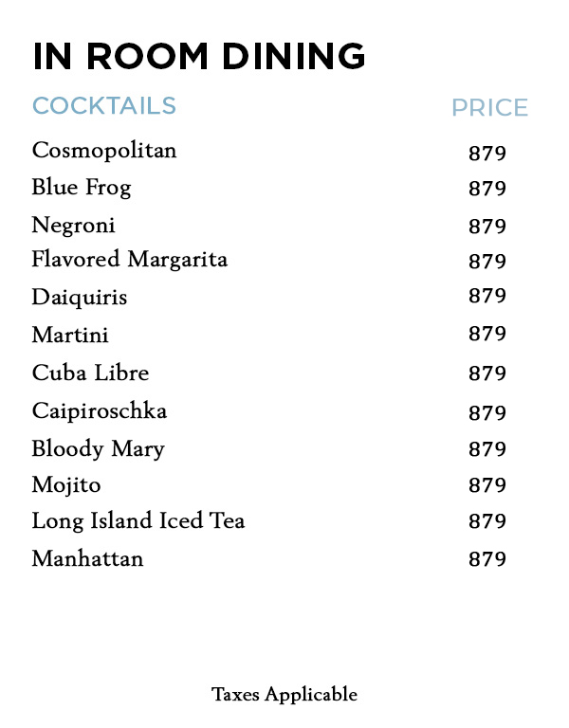This screenshot has height=728, width=569.
Task: Pick the Daiquiris item
Action: click(80, 298)
